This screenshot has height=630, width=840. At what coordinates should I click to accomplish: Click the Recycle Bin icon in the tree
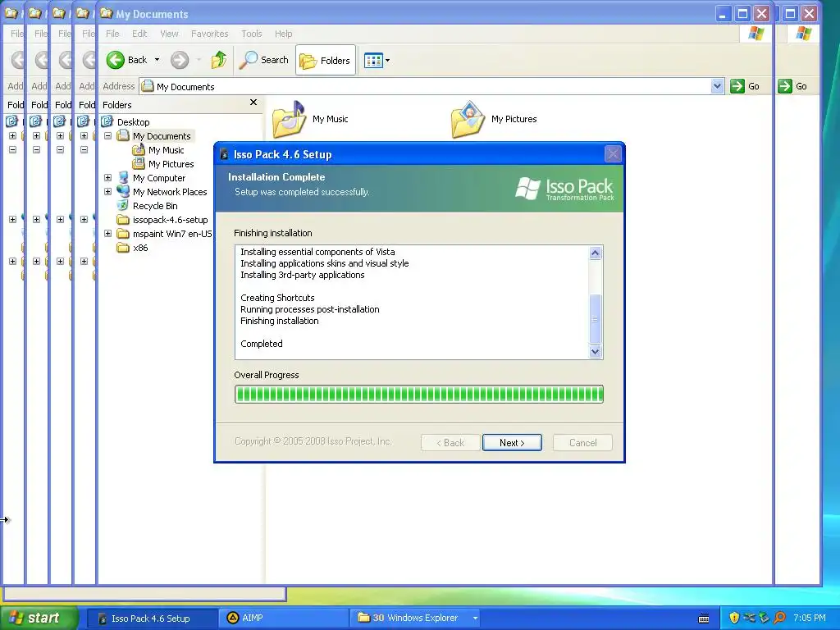(x=123, y=205)
